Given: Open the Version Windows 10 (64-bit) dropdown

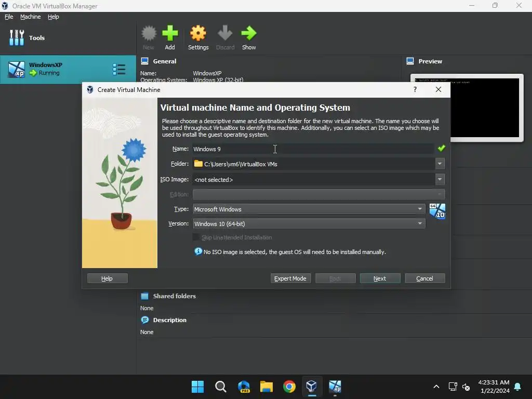Looking at the screenshot, I should click(309, 223).
